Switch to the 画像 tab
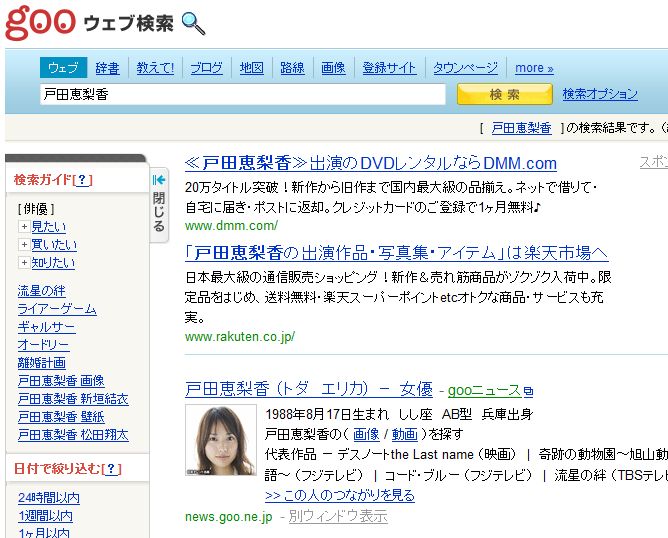This screenshot has height=538, width=668. (x=333, y=68)
